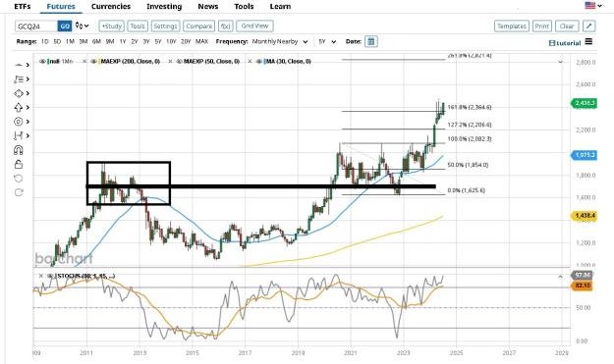Open the tutorial link
614x364 pixels.
point(565,43)
